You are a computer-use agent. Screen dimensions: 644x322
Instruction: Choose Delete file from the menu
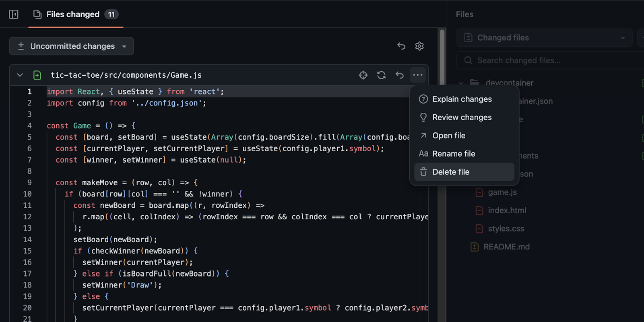(464, 172)
